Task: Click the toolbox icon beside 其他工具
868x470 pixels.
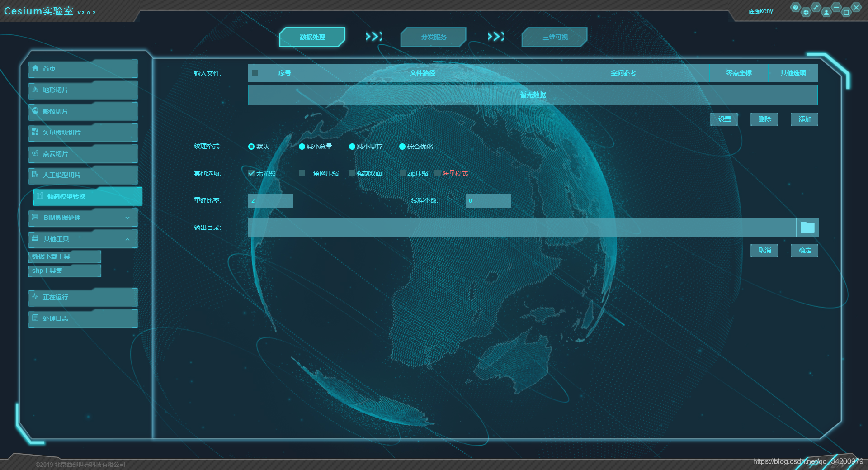Action: [35, 238]
